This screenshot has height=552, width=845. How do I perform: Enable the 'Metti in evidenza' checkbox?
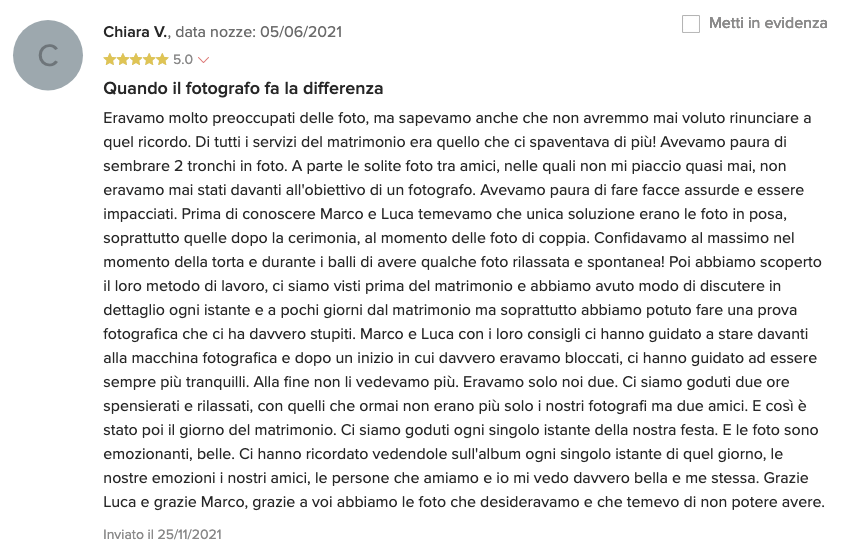(691, 24)
